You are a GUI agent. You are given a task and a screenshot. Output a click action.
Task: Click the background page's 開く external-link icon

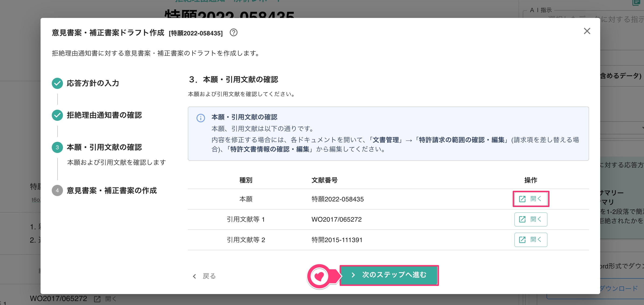[x=97, y=299]
